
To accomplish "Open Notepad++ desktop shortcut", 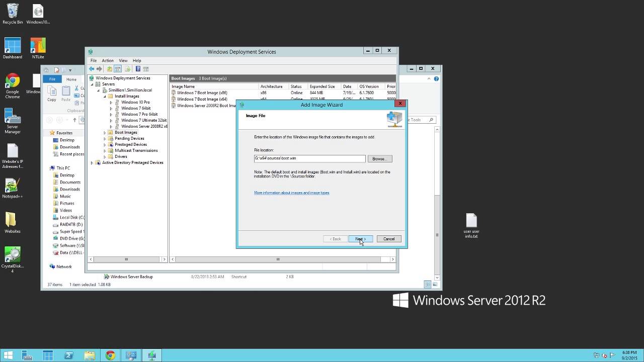I will click(x=13, y=188).
